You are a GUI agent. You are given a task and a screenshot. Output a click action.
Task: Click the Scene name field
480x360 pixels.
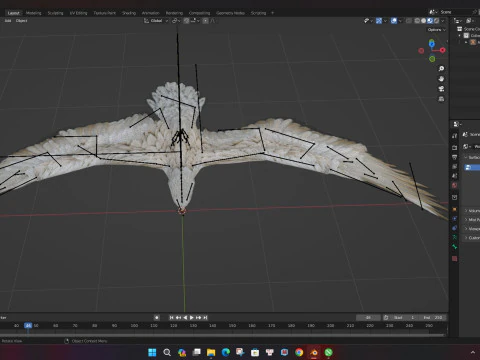(455, 12)
